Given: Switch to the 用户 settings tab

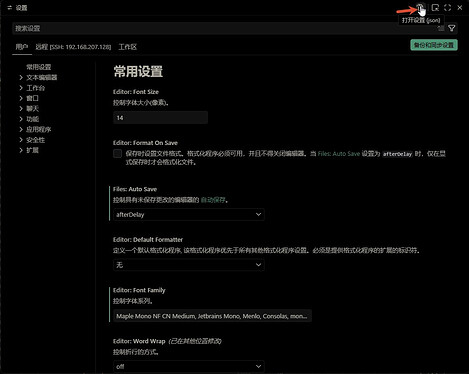Looking at the screenshot, I should pyautogui.click(x=22, y=47).
